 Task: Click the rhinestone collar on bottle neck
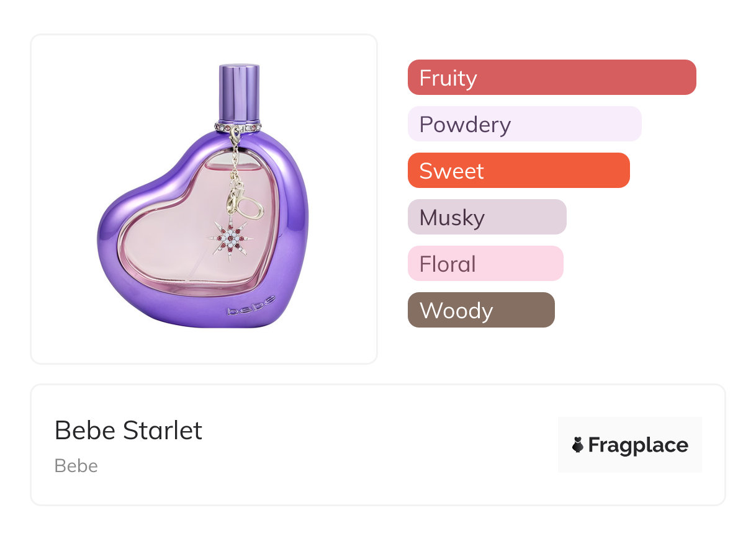coord(238,127)
